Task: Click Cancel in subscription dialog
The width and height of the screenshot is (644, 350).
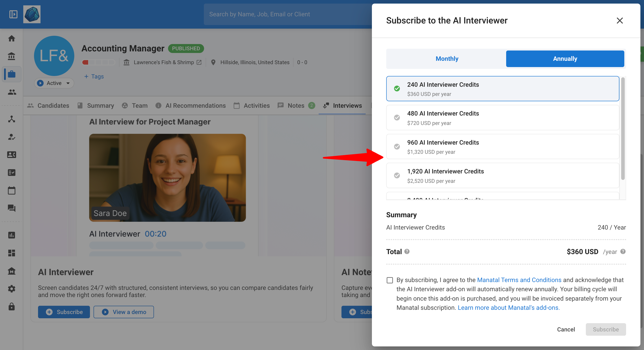Action: point(566,329)
